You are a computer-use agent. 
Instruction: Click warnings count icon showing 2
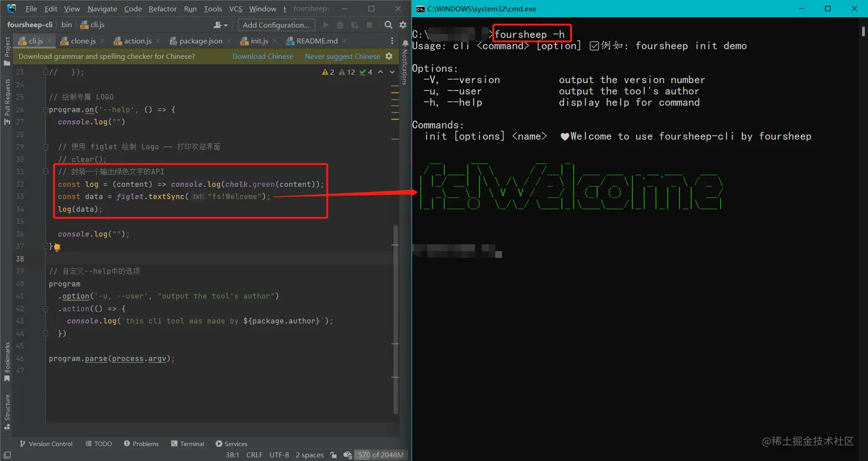(x=329, y=72)
